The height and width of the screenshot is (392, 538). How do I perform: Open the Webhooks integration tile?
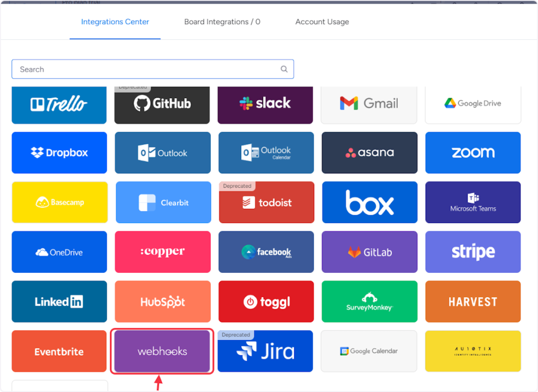click(x=162, y=351)
